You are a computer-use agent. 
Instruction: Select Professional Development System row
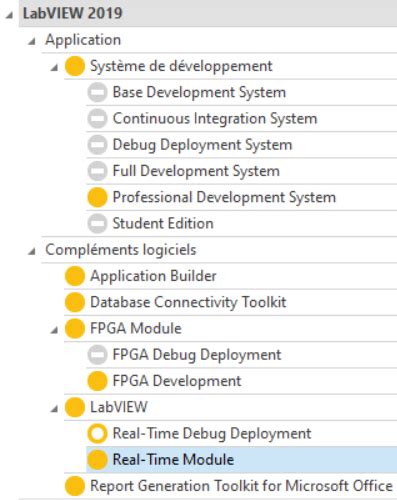pos(242,197)
